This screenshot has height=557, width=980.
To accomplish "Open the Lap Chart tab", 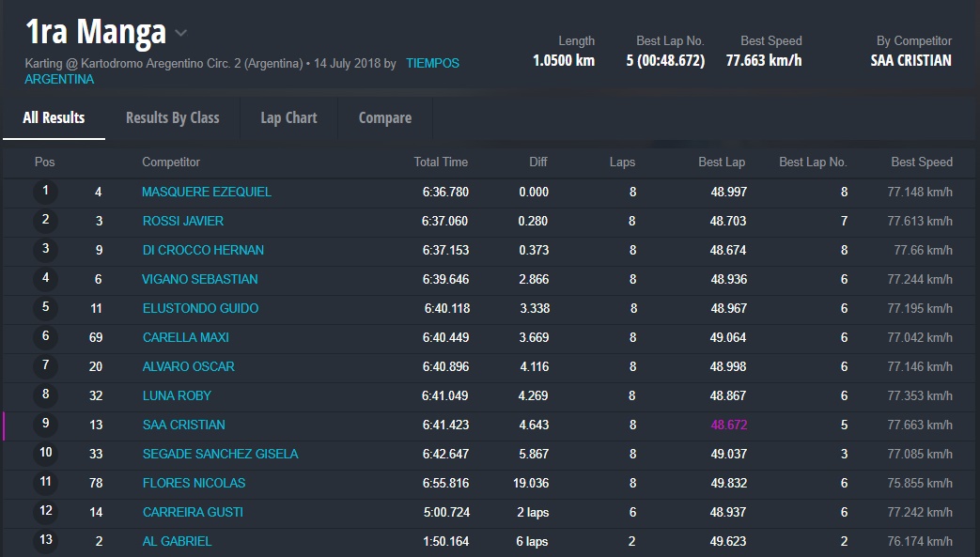I will [288, 117].
